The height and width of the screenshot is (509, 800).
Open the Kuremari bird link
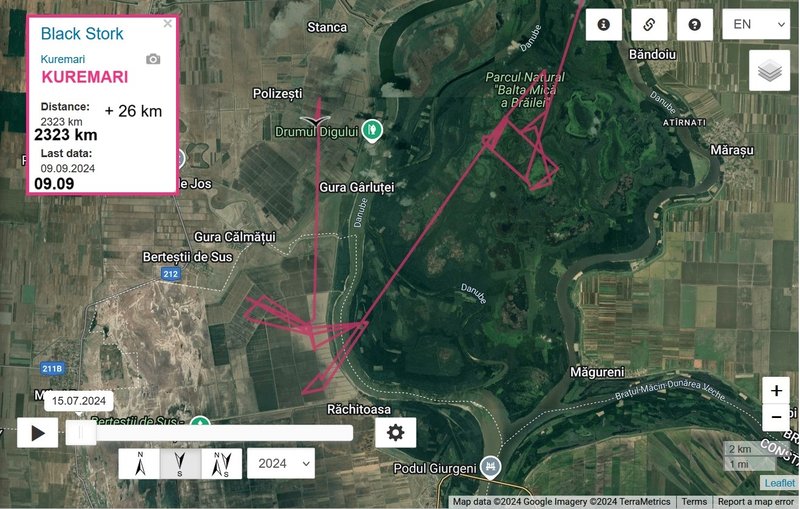coord(63,59)
